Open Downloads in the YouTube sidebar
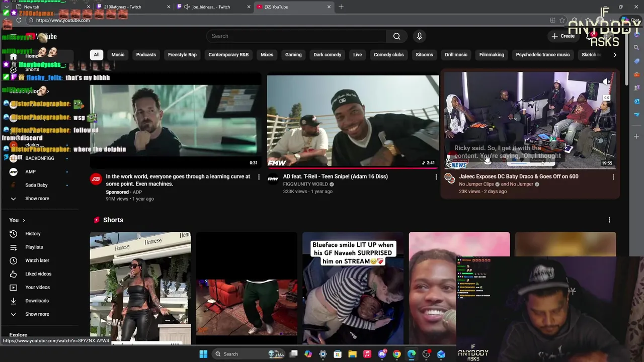Image resolution: width=644 pixels, height=362 pixels. pyautogui.click(x=37, y=301)
